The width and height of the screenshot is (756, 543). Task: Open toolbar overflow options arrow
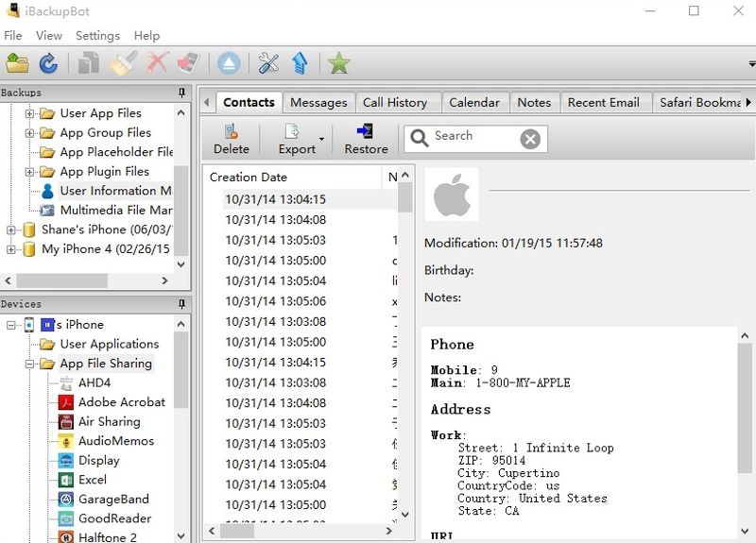[751, 63]
